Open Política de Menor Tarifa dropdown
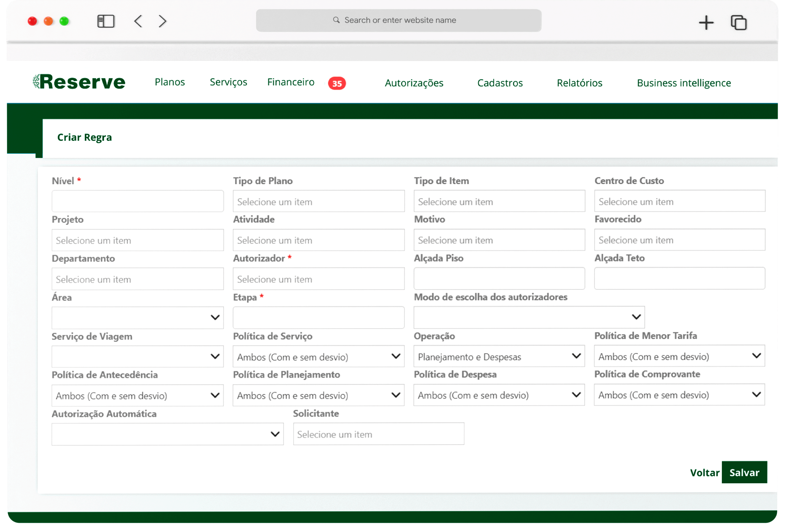 [x=679, y=356]
